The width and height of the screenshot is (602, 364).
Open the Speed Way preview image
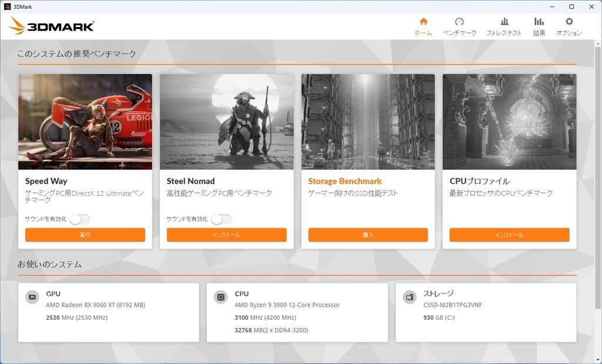point(85,121)
